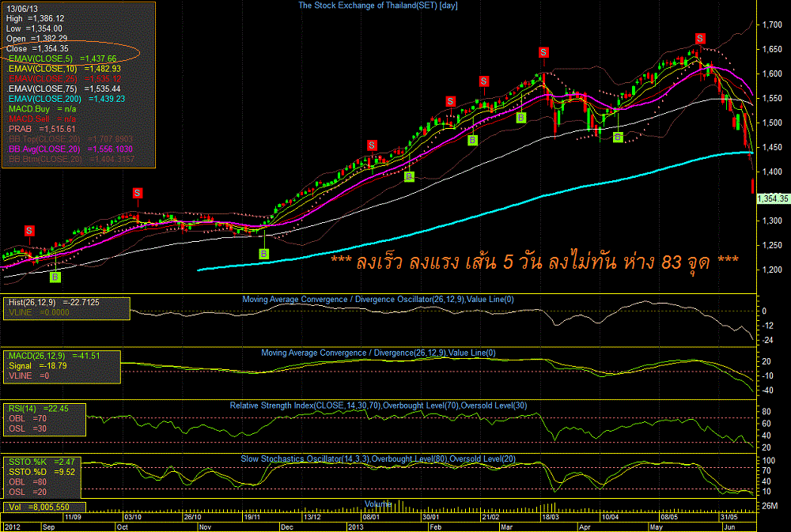Select the EMAV(CLOSE,200) =1,439.23 legend entry
This screenshot has width=791, height=532.
coord(66,99)
